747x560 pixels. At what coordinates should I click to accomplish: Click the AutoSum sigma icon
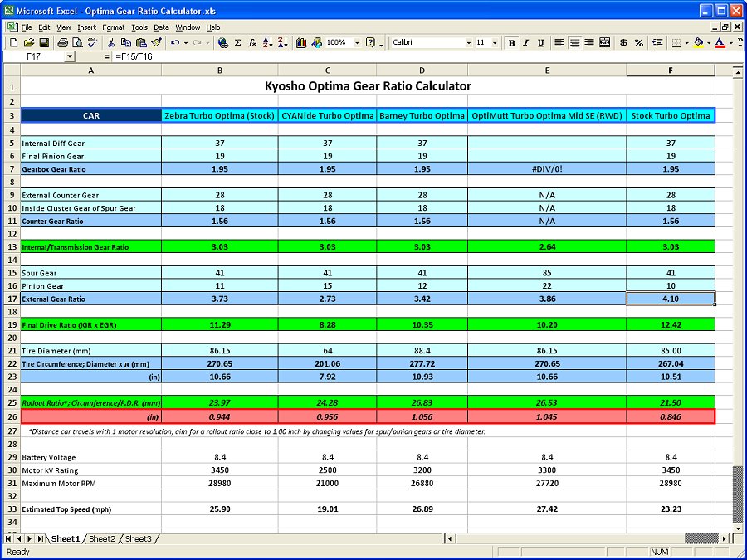[237, 43]
